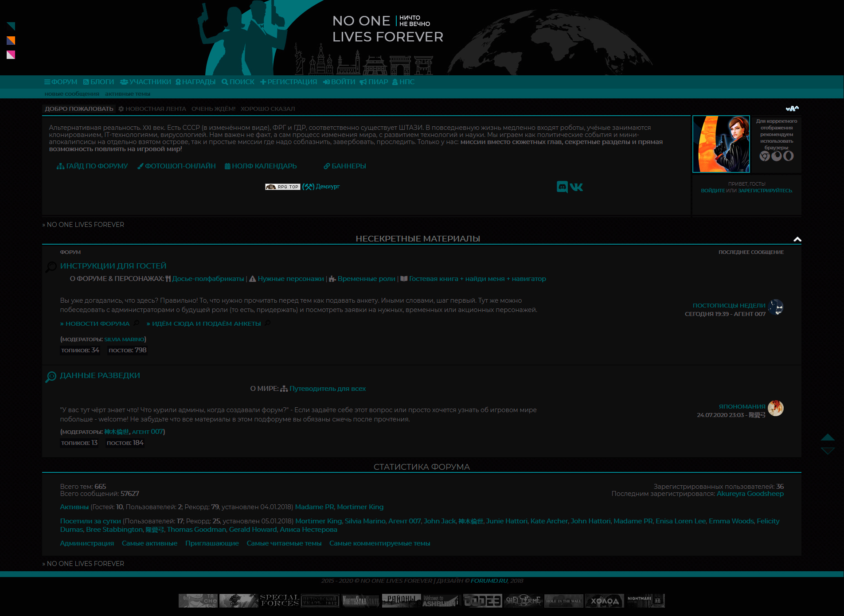
Task: Click the scroll-to-bottom arrow
Action: (x=828, y=451)
